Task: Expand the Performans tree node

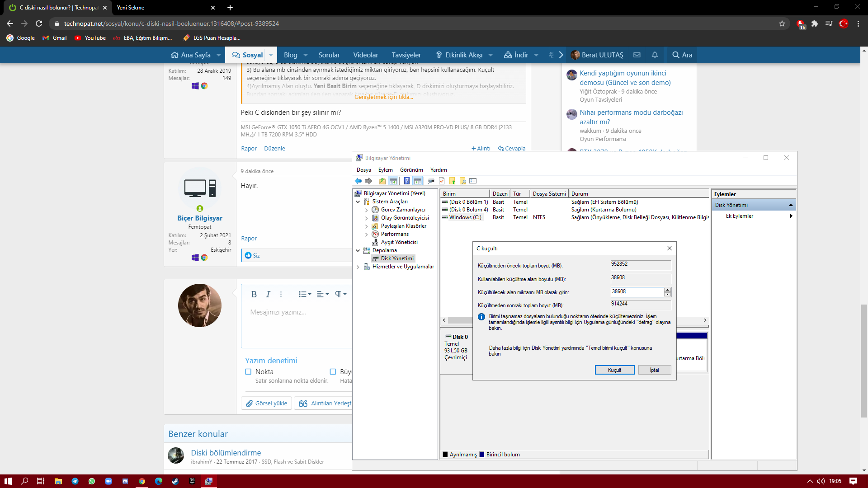Action: [x=367, y=234]
